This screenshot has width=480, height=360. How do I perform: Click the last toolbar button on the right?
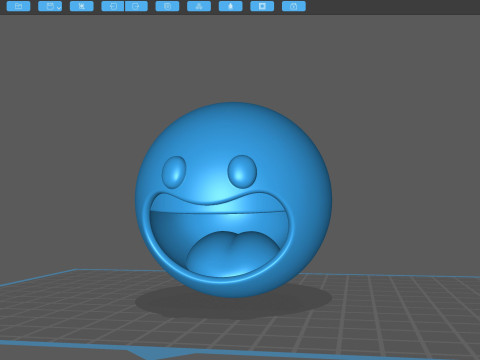294,6
